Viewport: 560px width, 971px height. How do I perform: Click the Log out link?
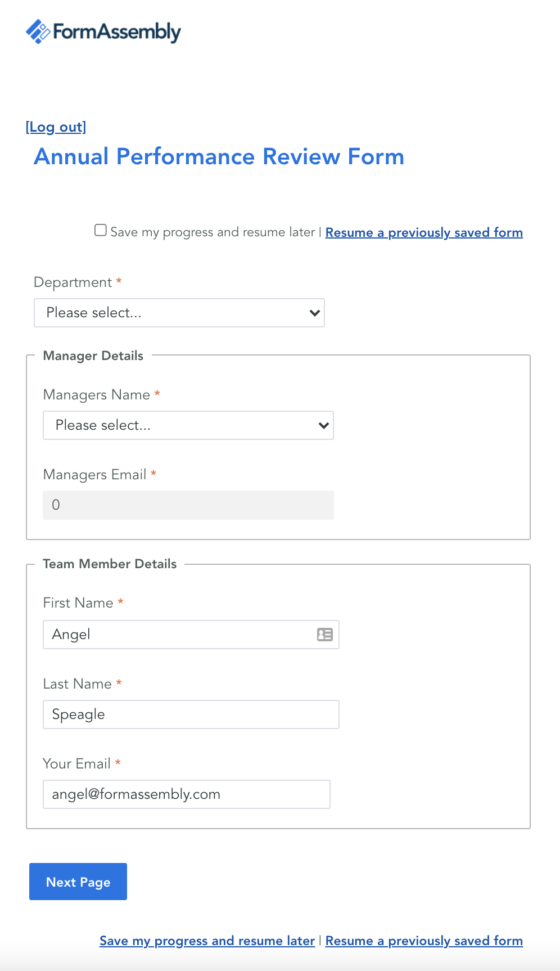coord(56,127)
